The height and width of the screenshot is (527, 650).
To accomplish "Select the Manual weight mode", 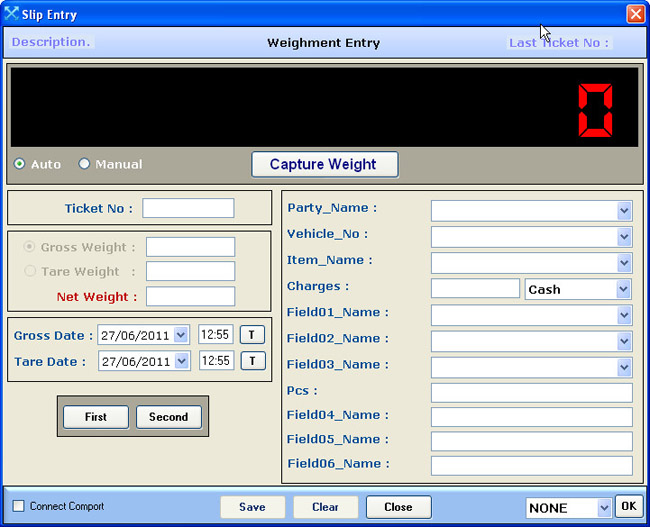I will coord(85,164).
